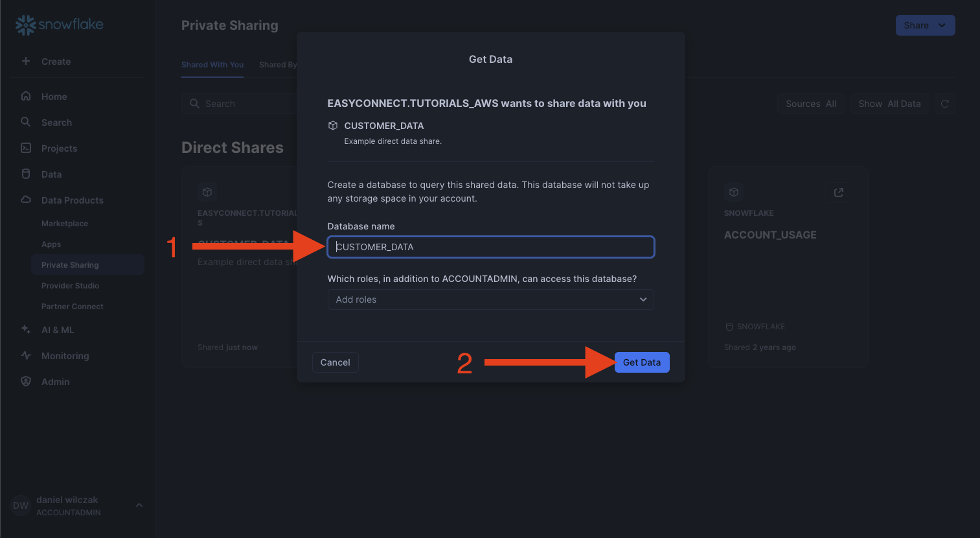
Task: Click the Projects icon in sidebar
Action: click(x=26, y=148)
